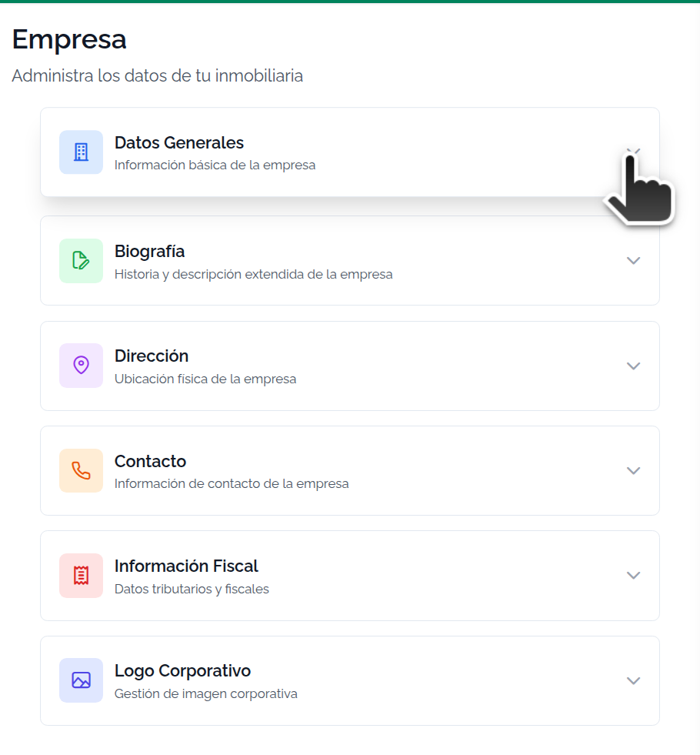Expand the Dirección section chevron
The width and height of the screenshot is (700, 755).
(x=633, y=366)
